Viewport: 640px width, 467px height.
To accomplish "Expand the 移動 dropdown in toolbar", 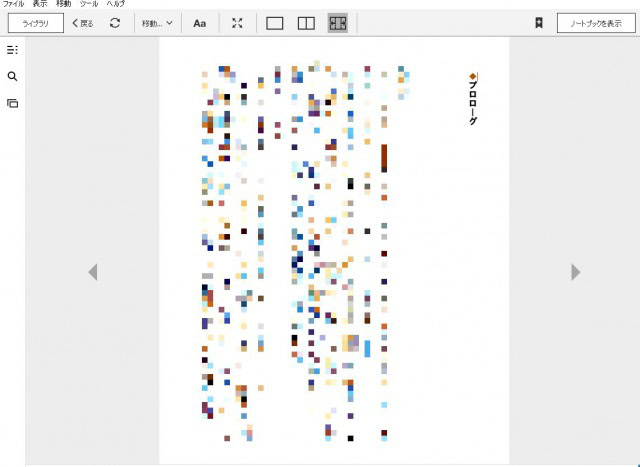I will pyautogui.click(x=157, y=23).
